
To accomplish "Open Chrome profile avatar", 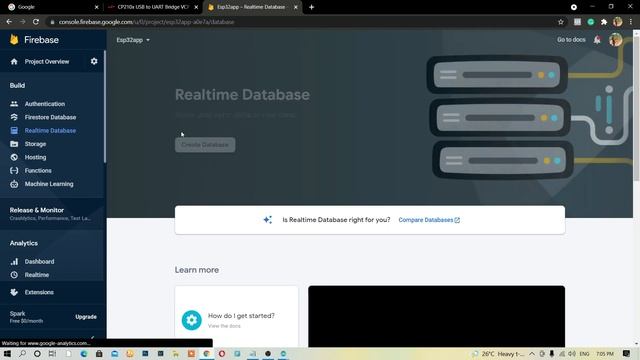I will pos(618,22).
